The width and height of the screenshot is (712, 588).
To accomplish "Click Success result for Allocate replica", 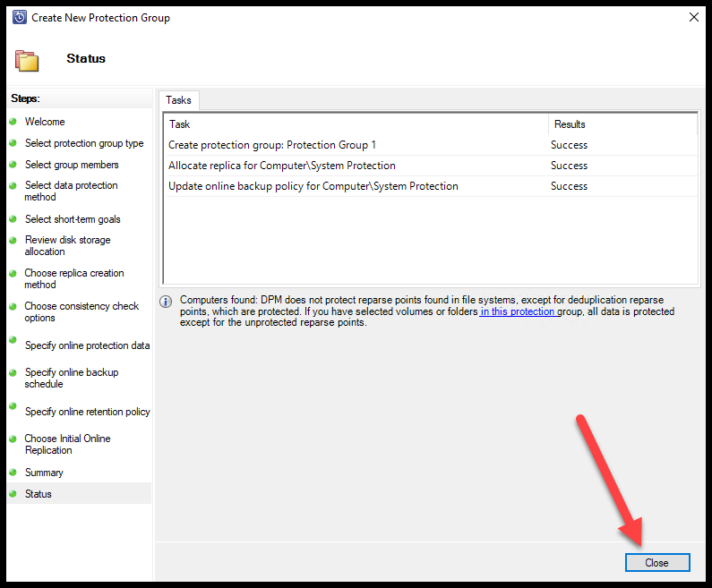I will coord(569,166).
